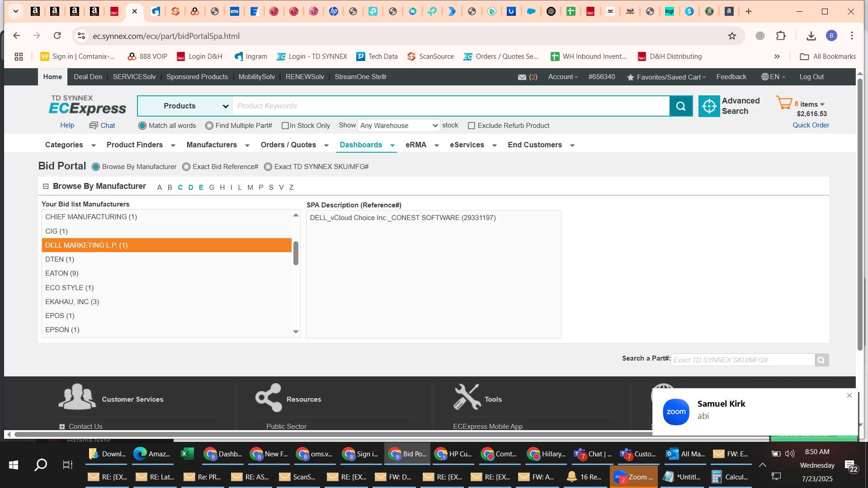Image resolution: width=868 pixels, height=488 pixels.
Task: Open the Chat speech bubble icon
Action: [x=94, y=126]
